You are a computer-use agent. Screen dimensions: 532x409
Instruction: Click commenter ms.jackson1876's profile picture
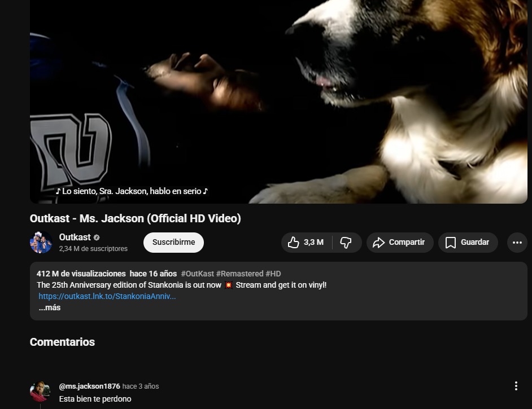tap(40, 392)
